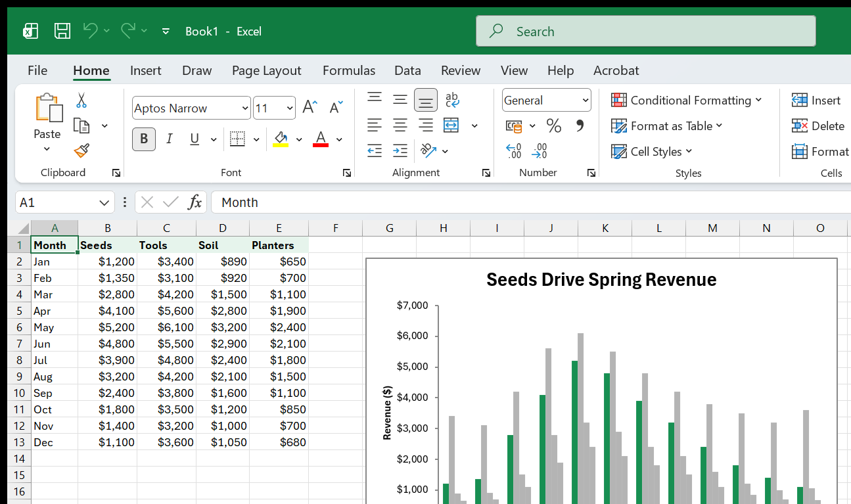The width and height of the screenshot is (851, 504).
Task: Open the font size dropdown
Action: [290, 108]
